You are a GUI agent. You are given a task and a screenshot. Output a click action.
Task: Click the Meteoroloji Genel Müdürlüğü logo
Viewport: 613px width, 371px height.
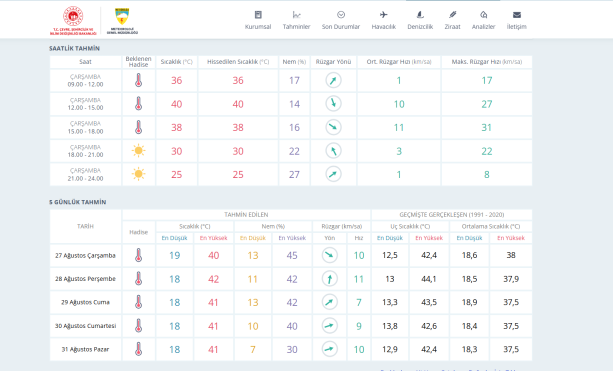point(122,21)
